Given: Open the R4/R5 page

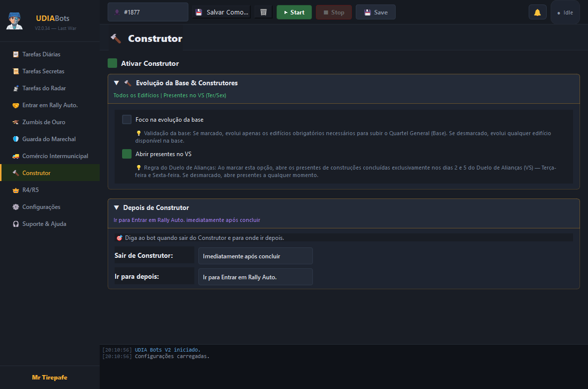Looking at the screenshot, I should coord(50,190).
